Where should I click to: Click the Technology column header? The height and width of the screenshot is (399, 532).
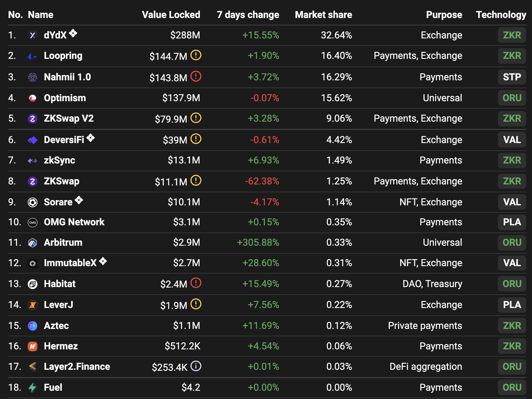tap(501, 15)
